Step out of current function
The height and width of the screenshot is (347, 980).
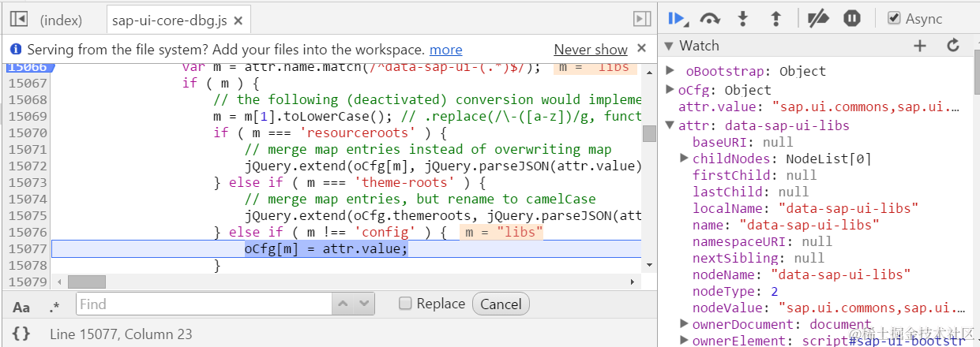point(775,18)
